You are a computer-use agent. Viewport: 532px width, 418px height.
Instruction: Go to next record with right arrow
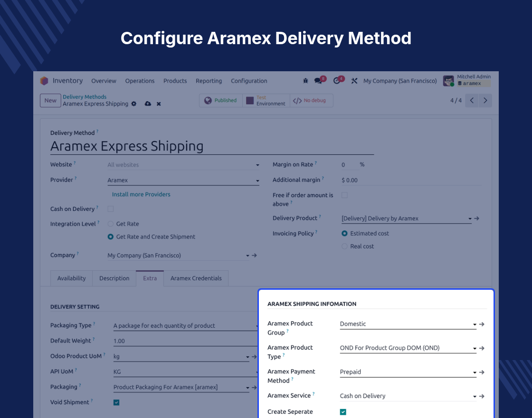(x=485, y=100)
